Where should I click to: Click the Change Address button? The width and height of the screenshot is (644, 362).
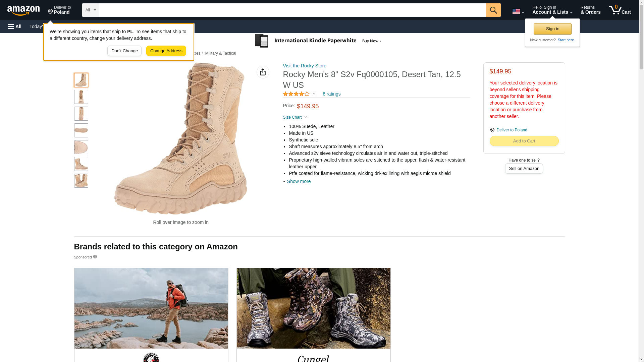click(166, 51)
